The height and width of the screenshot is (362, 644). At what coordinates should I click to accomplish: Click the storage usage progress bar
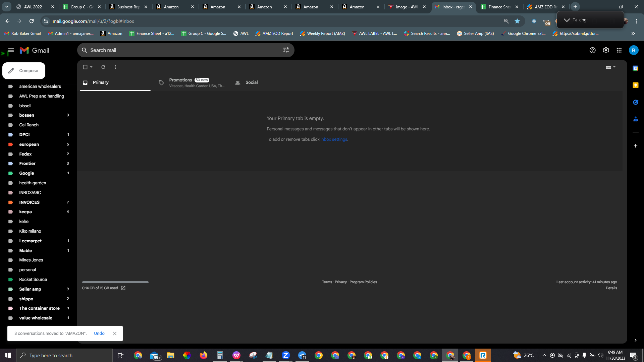115,282
